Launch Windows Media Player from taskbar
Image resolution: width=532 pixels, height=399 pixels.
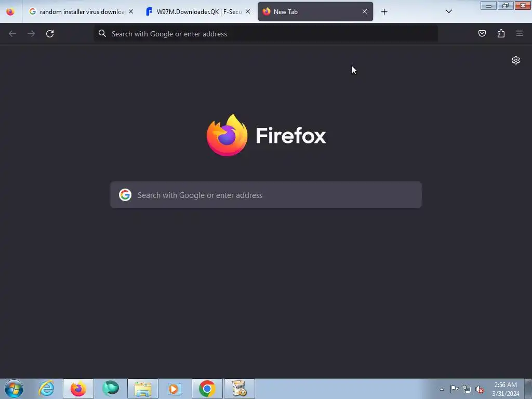175,389
